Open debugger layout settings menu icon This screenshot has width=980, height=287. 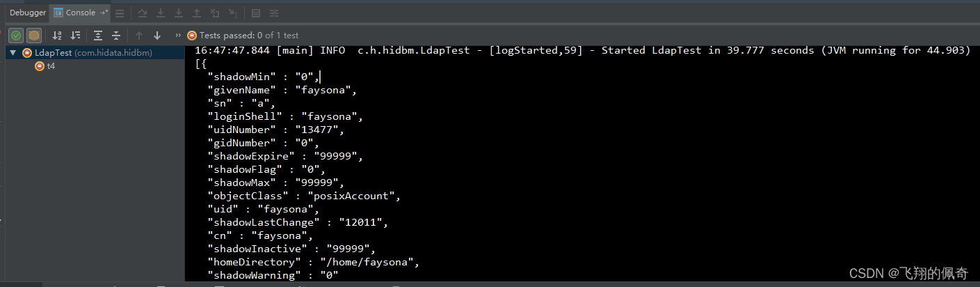coord(120,13)
